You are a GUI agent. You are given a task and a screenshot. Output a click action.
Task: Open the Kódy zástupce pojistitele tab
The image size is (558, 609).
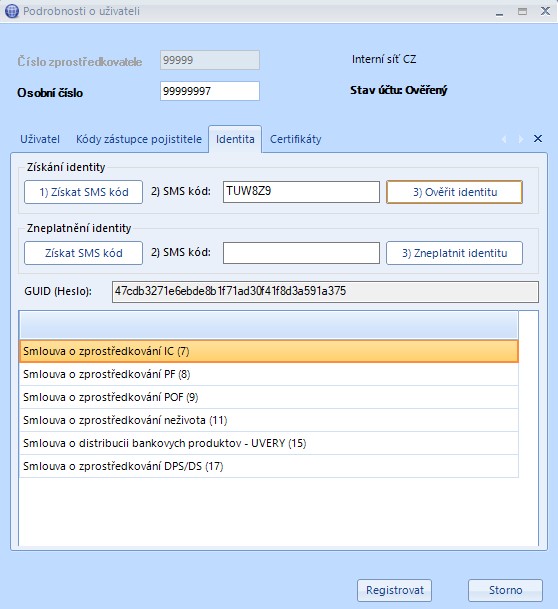point(139,139)
